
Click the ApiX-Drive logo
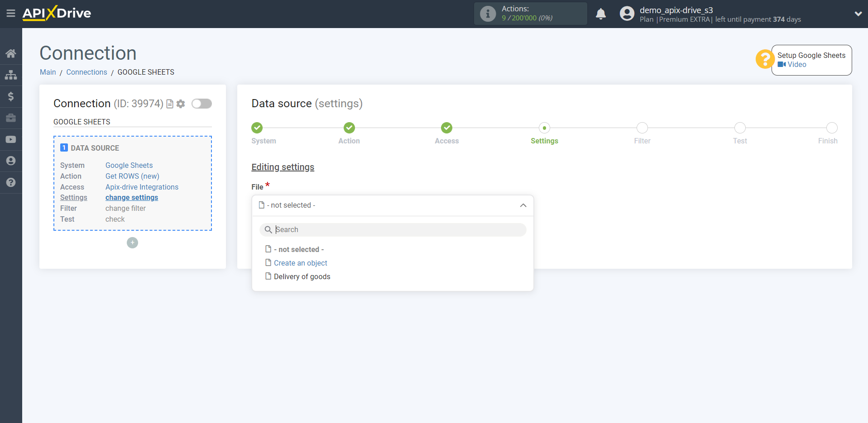57,13
